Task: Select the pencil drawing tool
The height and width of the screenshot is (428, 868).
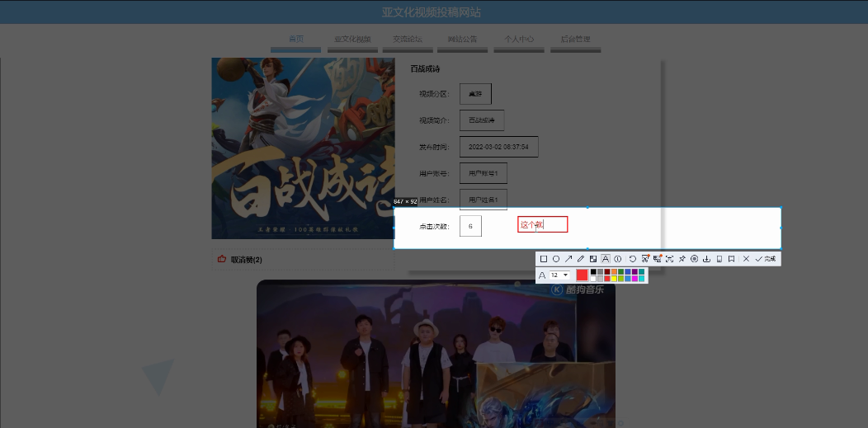Action: 581,259
